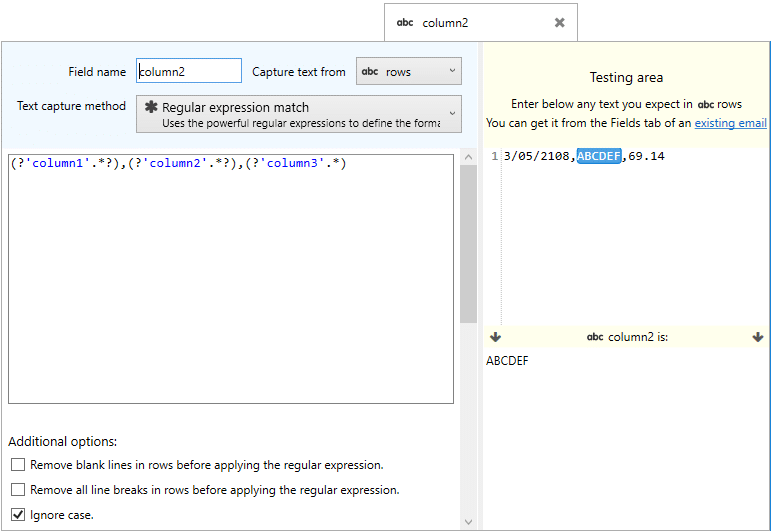
Task: Open the Capture text from dropdown
Action: pyautogui.click(x=409, y=71)
